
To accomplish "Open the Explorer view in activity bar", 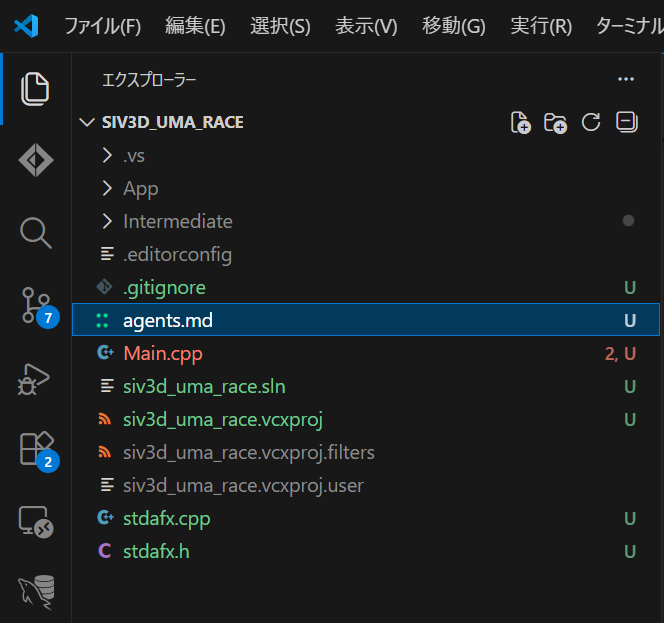I will pos(35,89).
